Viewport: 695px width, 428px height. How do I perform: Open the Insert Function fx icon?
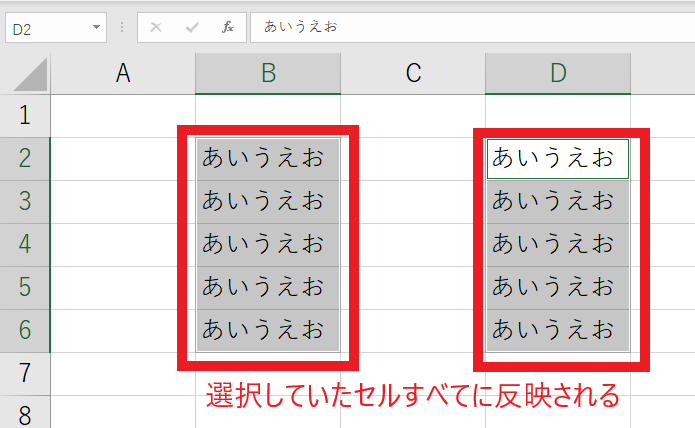pos(227,27)
